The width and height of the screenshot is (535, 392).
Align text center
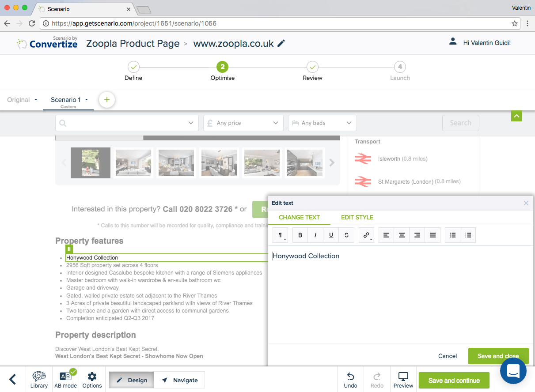402,235
